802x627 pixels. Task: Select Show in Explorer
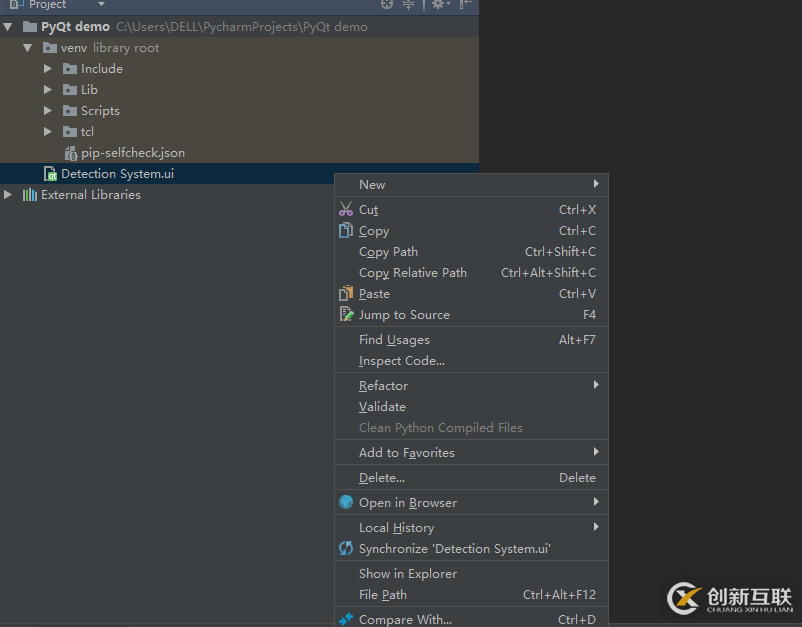(471, 574)
